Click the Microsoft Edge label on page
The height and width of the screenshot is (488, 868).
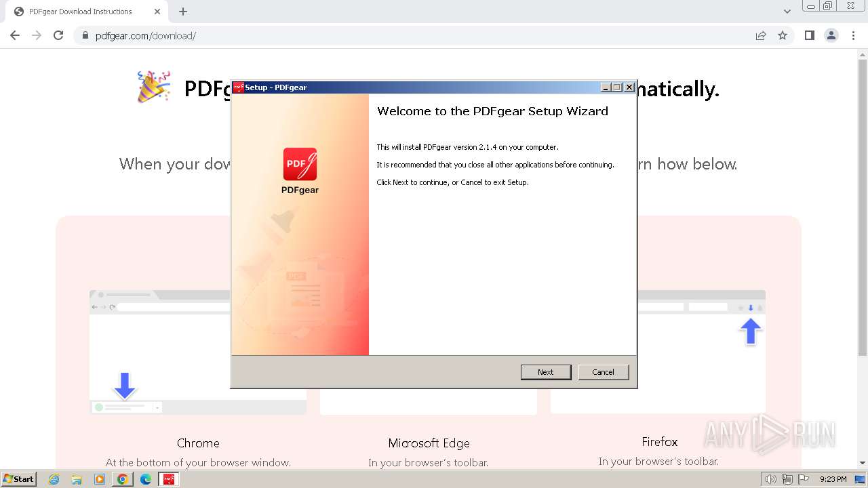pos(429,443)
